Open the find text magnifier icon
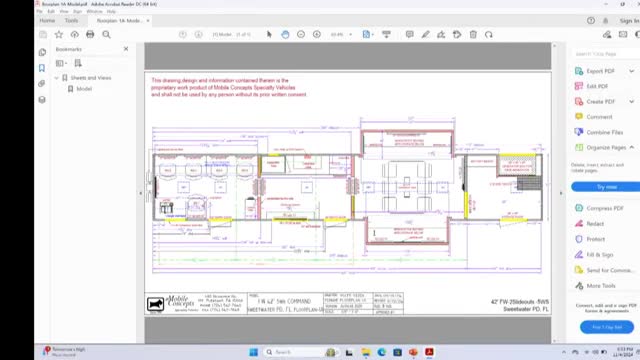The width and height of the screenshot is (640, 360). tap(106, 35)
